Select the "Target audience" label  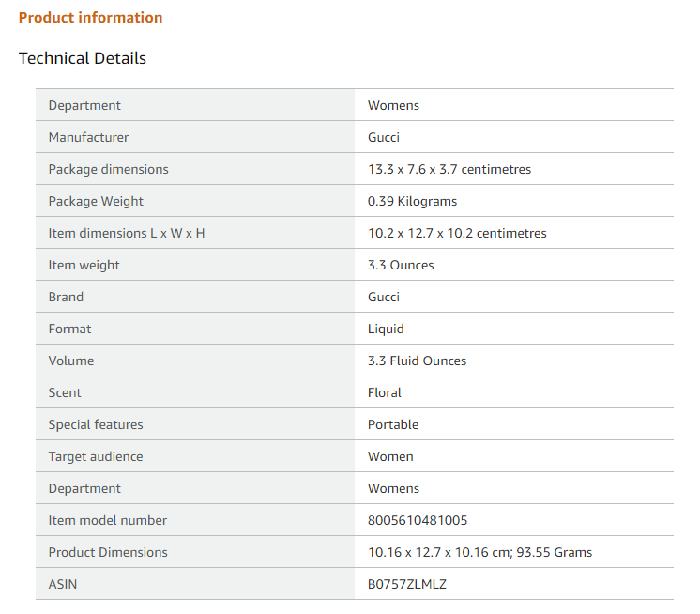(x=96, y=457)
